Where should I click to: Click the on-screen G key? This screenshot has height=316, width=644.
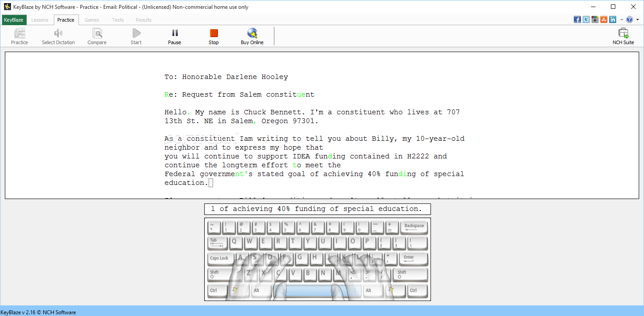[x=301, y=259]
